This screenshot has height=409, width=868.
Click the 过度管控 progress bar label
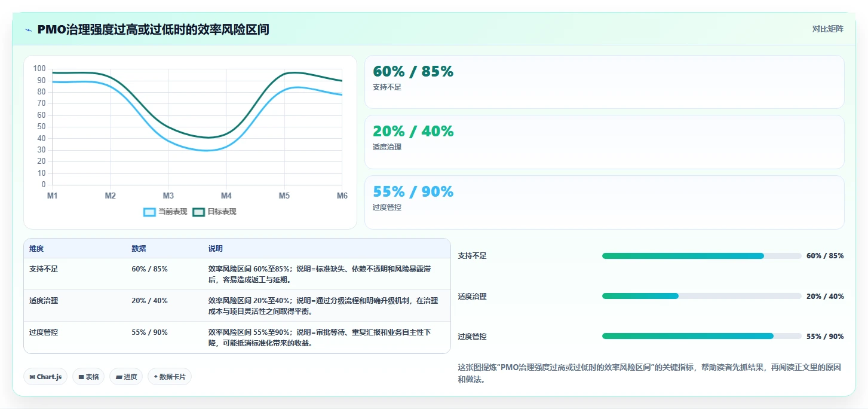pyautogui.click(x=473, y=336)
